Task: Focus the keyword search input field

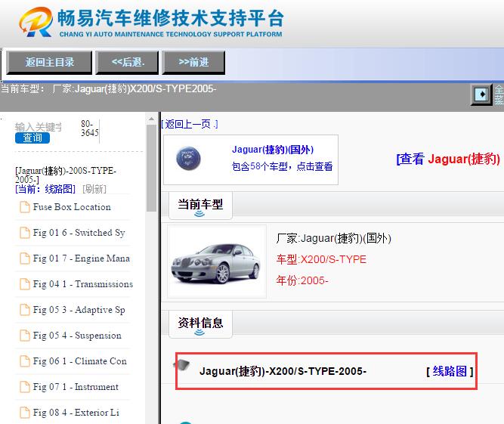Action: (39, 127)
